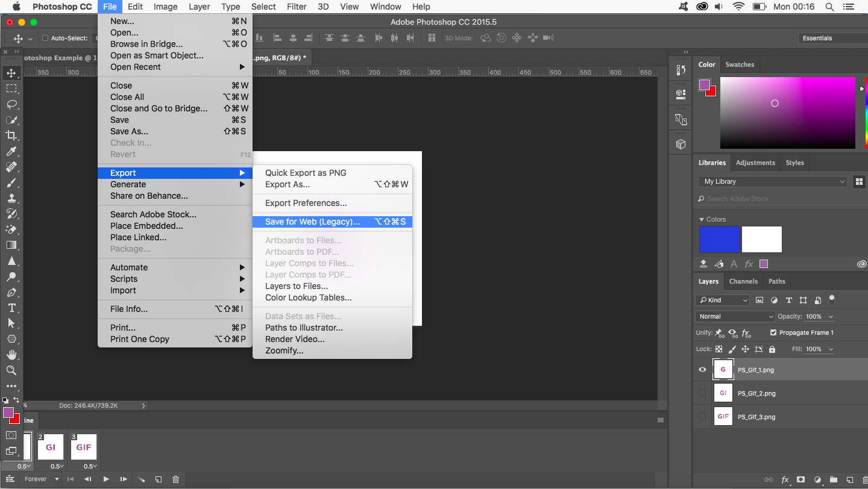868x489 pixels.
Task: Play the frame animation
Action: [106, 479]
